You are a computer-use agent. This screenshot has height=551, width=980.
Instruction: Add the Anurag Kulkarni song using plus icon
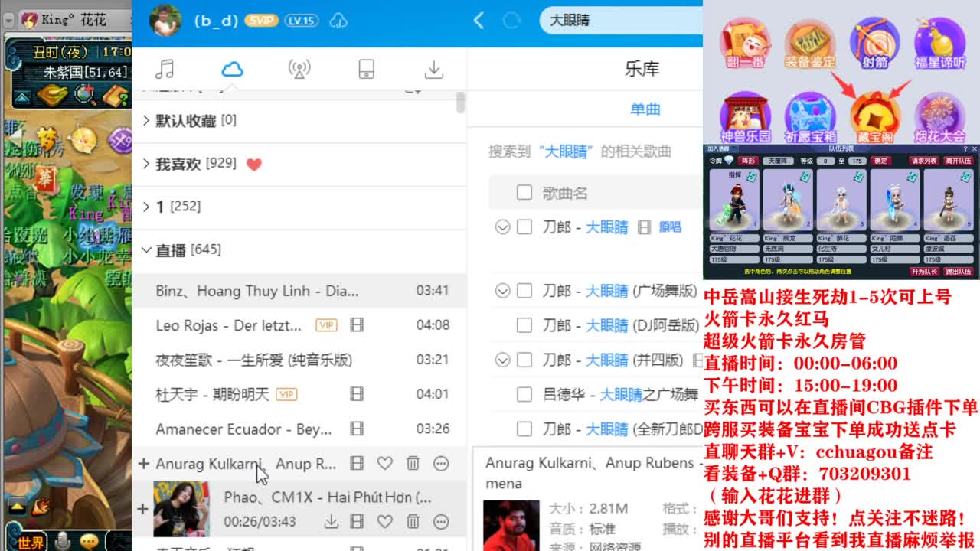pyautogui.click(x=143, y=463)
